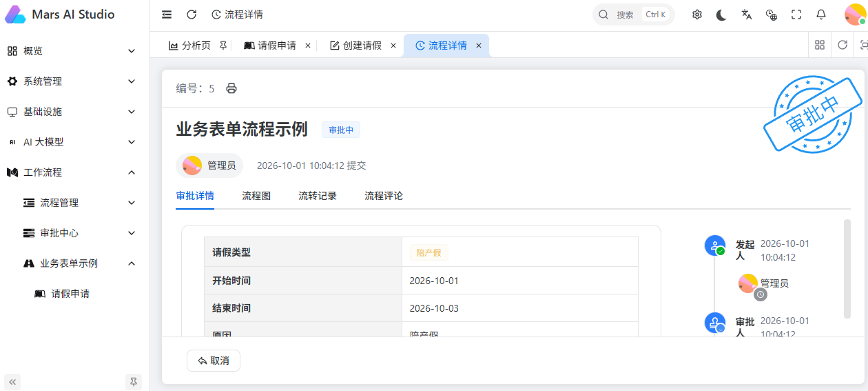Click the search box with Ctrl K
The height and width of the screenshot is (391, 868).
point(634,14)
